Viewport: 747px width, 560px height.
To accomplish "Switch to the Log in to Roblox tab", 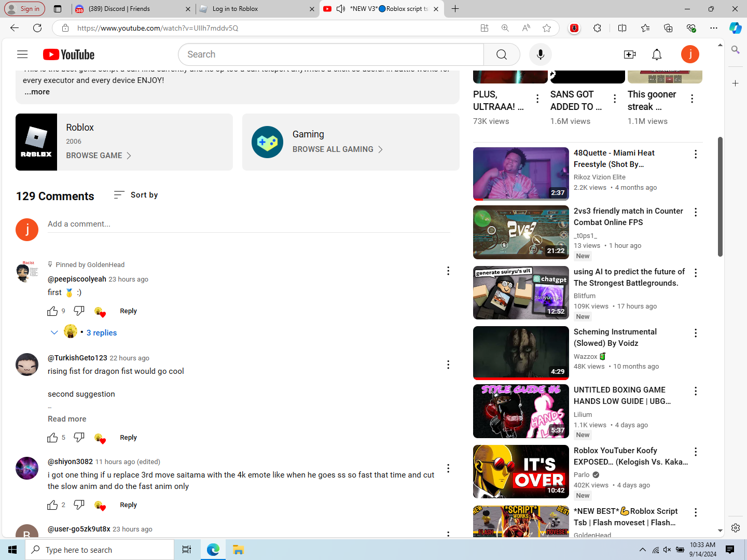I will 257,9.
